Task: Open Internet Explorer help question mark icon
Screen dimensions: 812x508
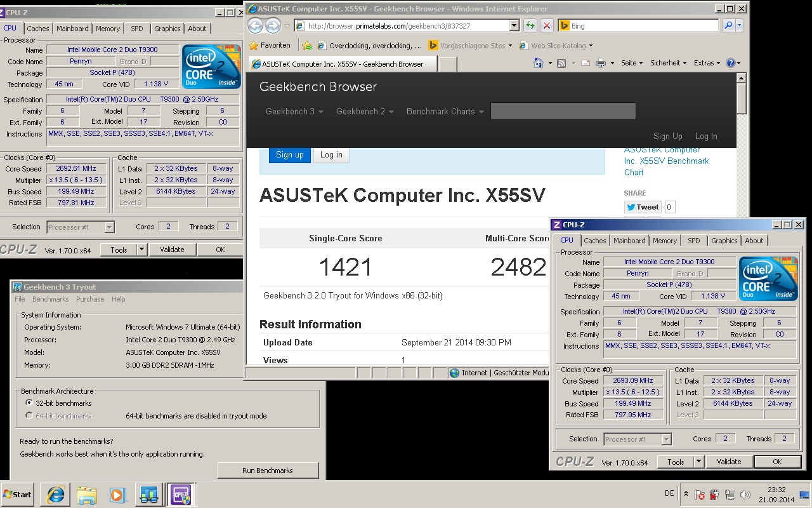Action: 730,63
